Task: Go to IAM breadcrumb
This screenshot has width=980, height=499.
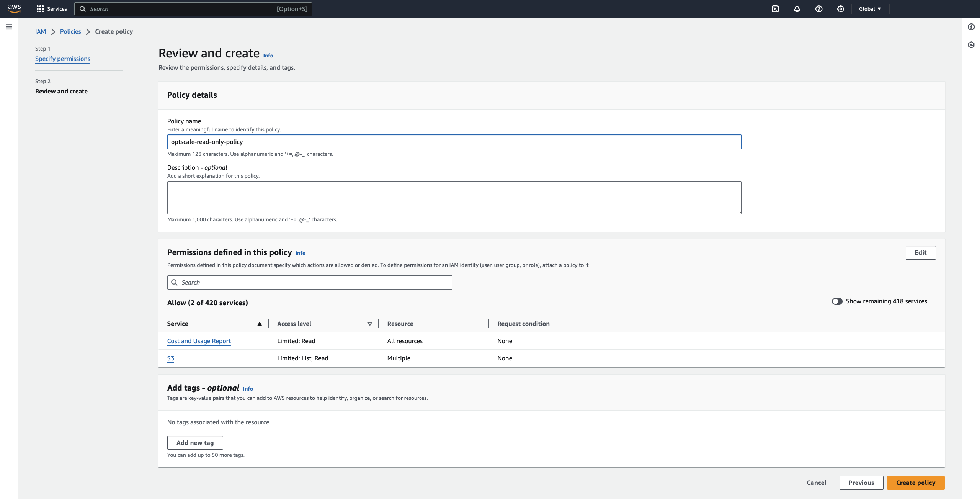Action: click(x=41, y=31)
